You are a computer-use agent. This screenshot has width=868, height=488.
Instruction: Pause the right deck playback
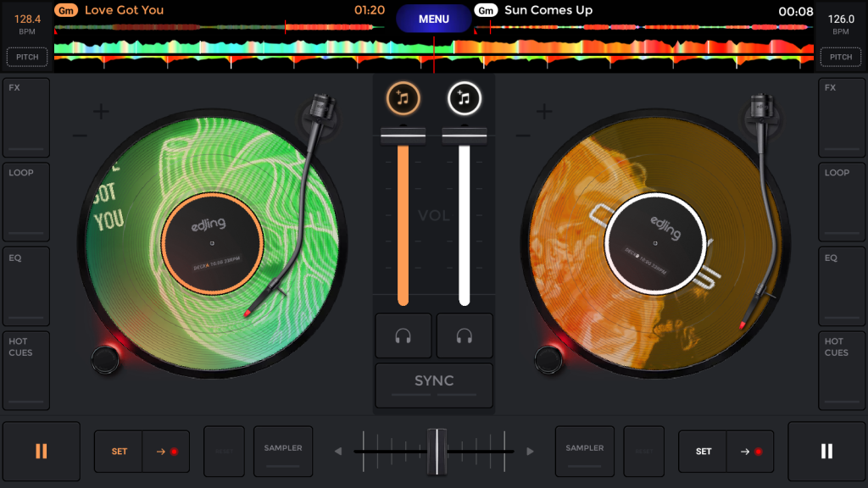[826, 452]
